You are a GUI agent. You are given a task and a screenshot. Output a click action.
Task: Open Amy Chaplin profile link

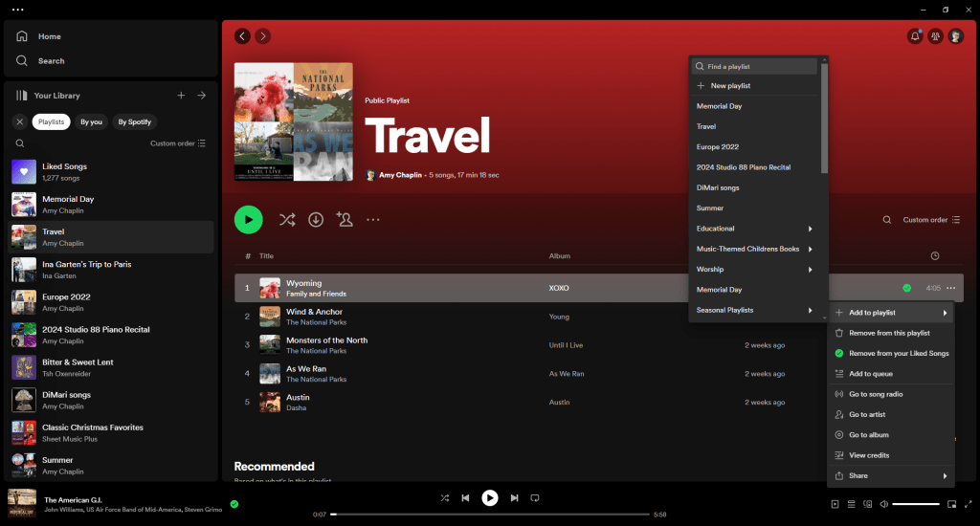pyautogui.click(x=400, y=175)
